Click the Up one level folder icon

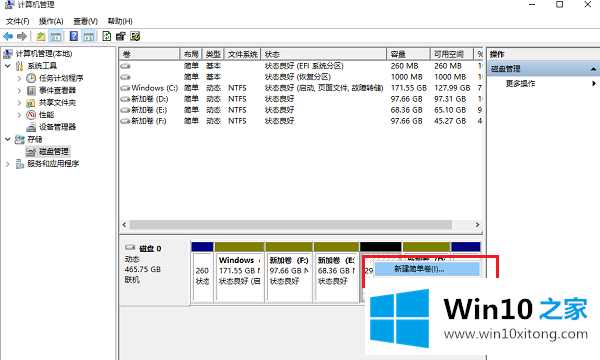coord(41,36)
